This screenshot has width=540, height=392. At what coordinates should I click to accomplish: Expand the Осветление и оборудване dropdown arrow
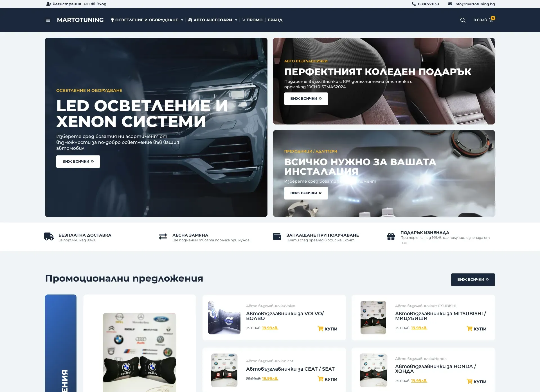182,20
